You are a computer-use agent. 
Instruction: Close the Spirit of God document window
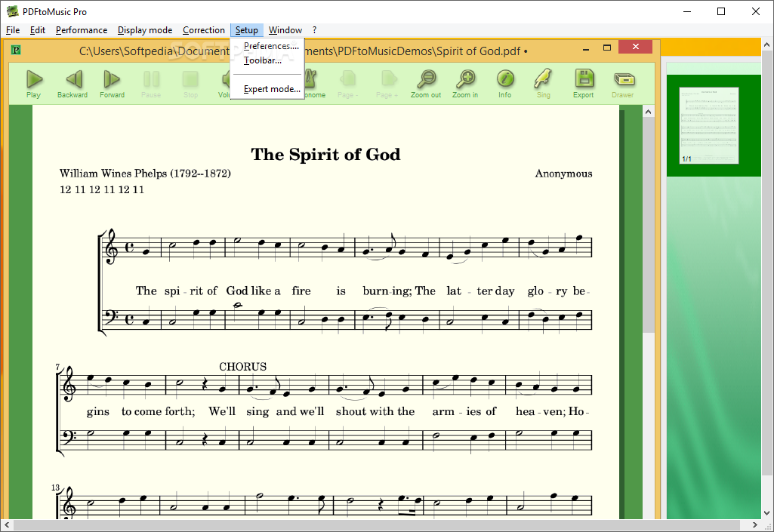point(636,47)
